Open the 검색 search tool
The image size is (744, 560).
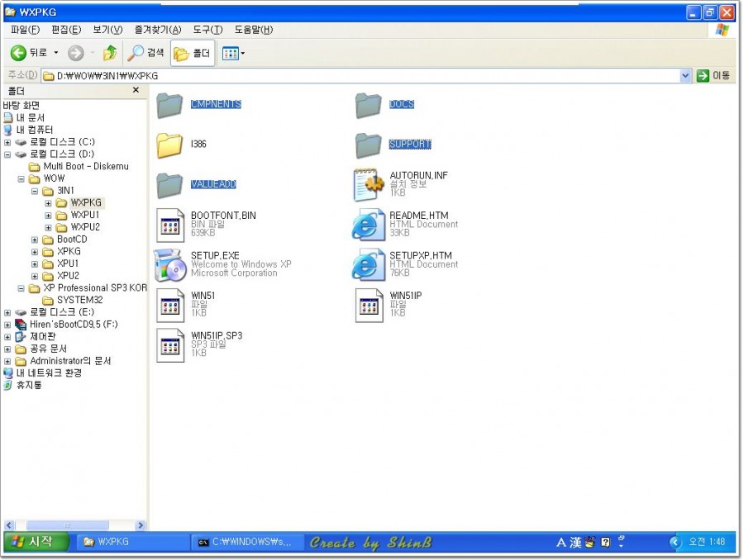click(145, 53)
